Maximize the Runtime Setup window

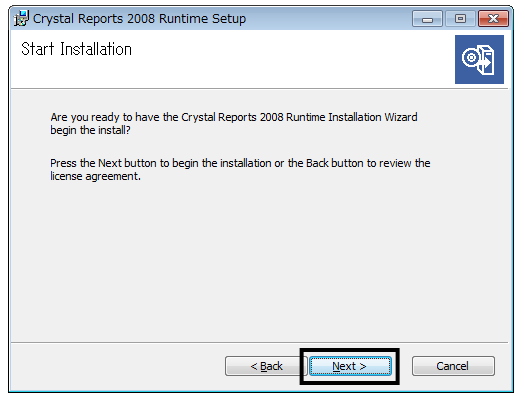(460, 19)
